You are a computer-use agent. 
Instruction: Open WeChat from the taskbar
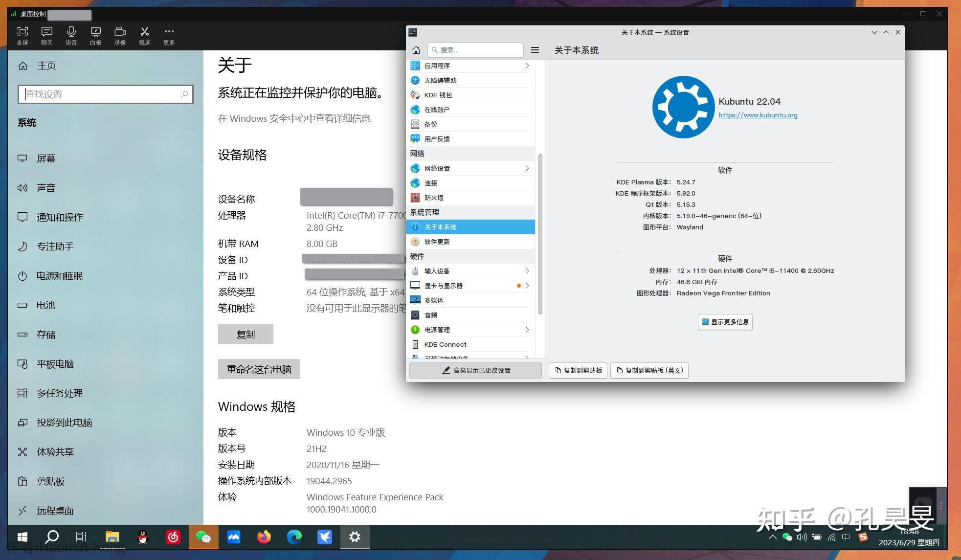tap(203, 537)
